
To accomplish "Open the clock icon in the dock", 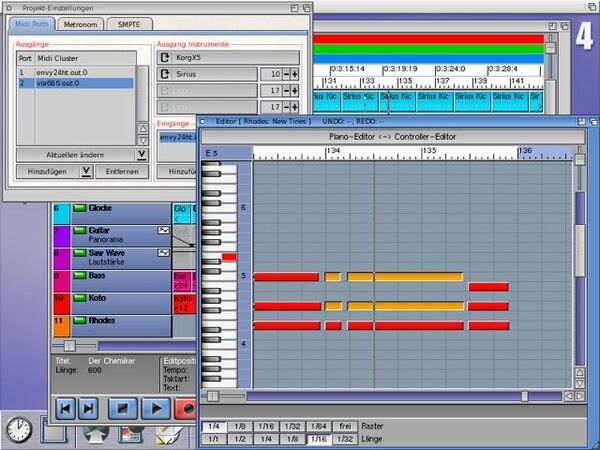I will 18,430.
